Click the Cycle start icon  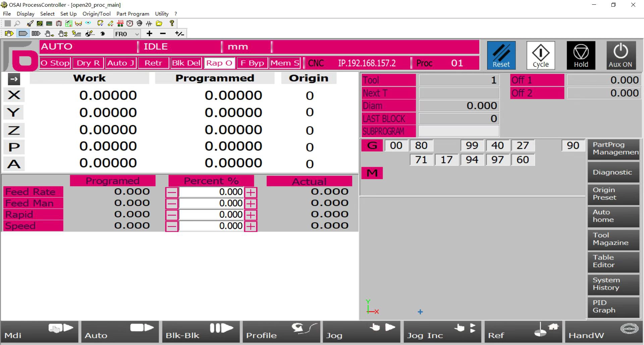[540, 55]
